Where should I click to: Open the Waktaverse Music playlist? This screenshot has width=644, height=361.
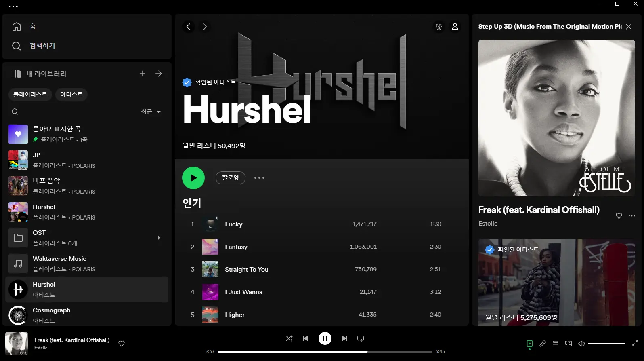(87, 264)
